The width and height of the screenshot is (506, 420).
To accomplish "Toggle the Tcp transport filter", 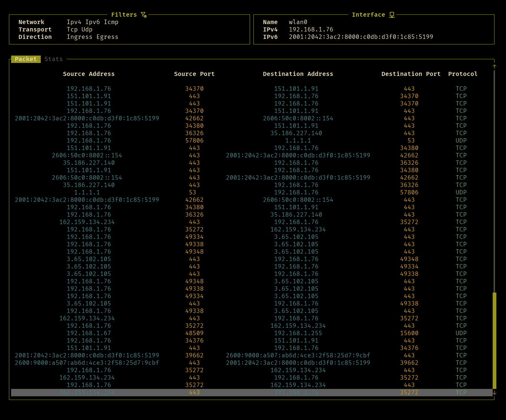I will 72,29.
